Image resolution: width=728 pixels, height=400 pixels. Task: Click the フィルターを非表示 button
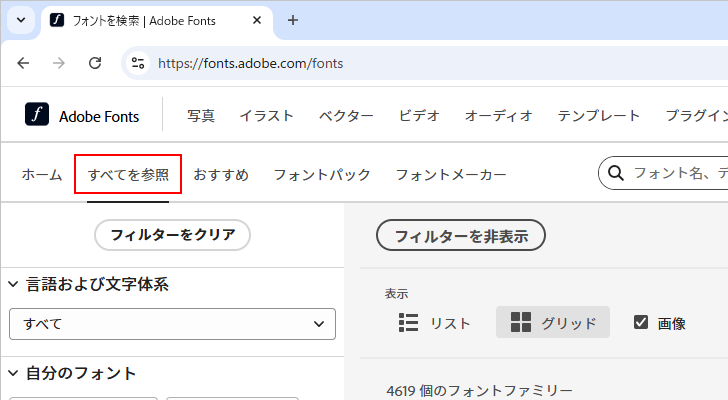click(461, 235)
